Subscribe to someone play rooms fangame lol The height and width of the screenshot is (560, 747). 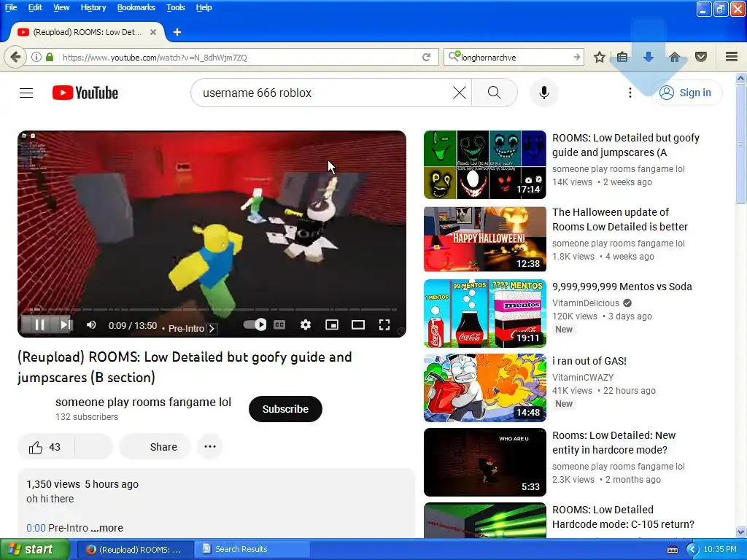pyautogui.click(x=285, y=409)
